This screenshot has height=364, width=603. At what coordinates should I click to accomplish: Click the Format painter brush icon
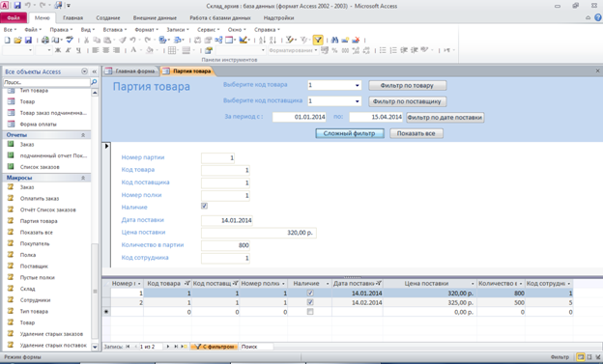click(123, 40)
